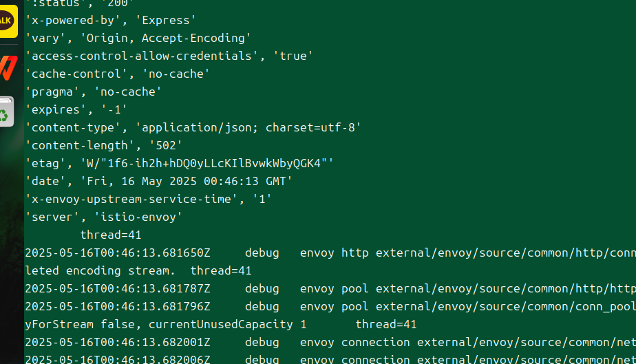Click the 'content-length', '502' line
The height and width of the screenshot is (364, 636).
104,145
